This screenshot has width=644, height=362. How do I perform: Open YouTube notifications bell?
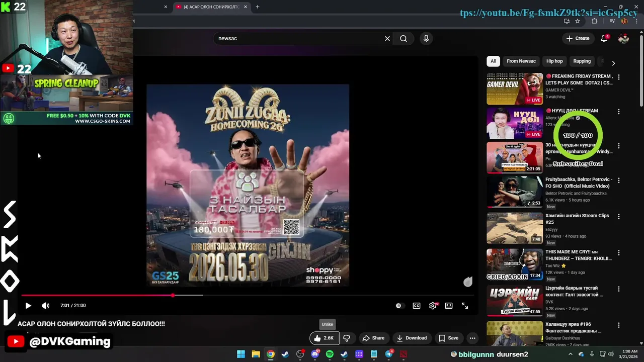[605, 39]
